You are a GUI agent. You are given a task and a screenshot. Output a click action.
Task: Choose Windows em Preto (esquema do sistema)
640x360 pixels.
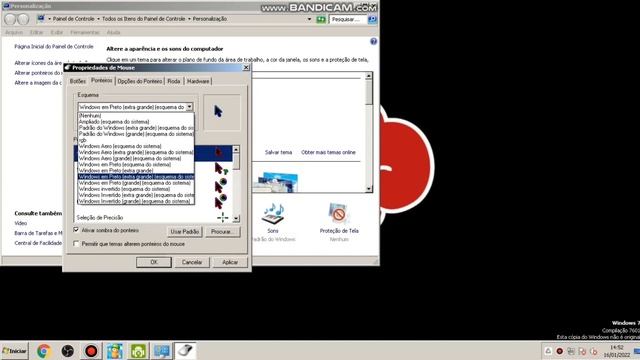coord(136,164)
